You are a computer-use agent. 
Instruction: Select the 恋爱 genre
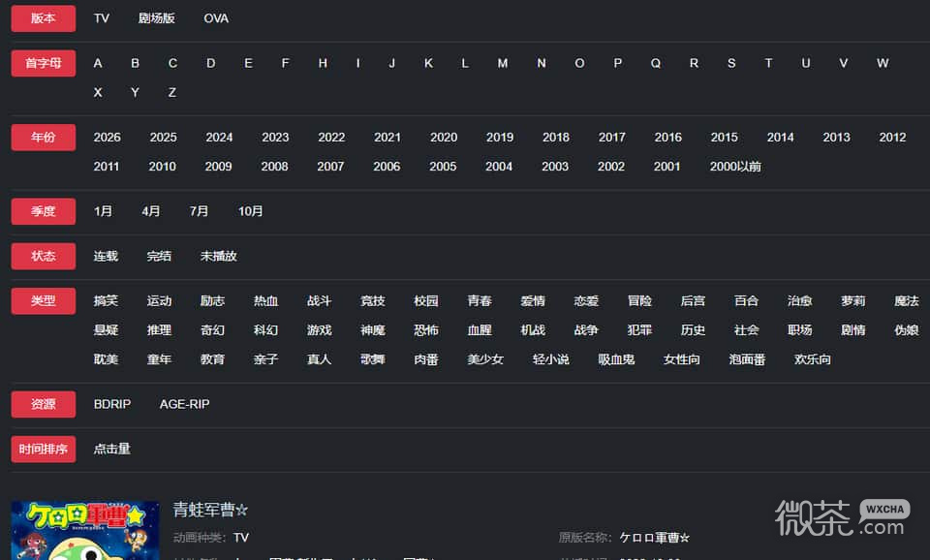click(586, 300)
